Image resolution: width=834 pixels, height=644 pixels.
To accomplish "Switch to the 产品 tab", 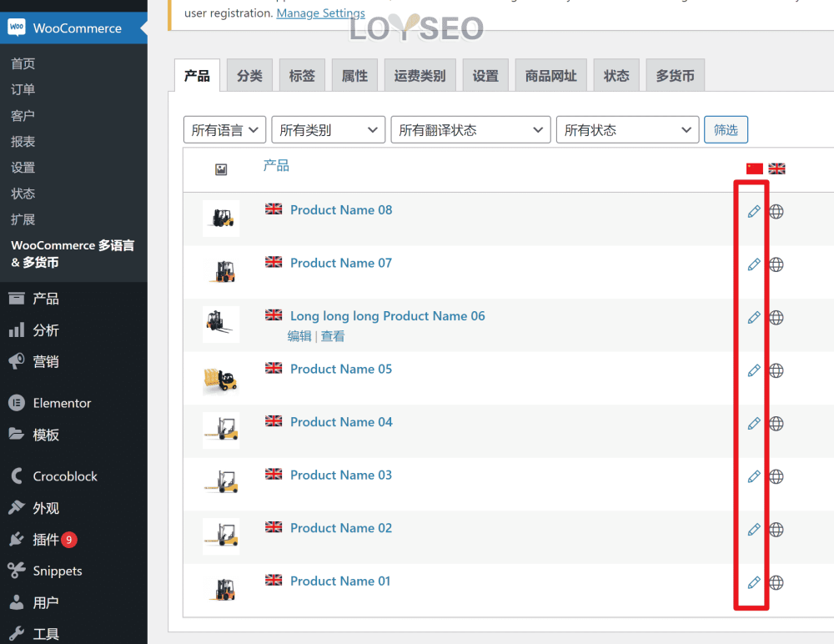I will tap(197, 76).
